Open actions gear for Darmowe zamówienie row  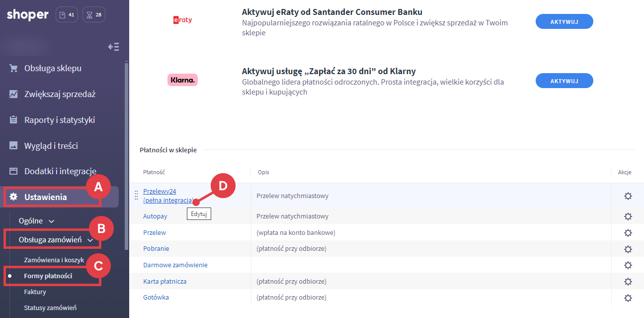tap(628, 265)
